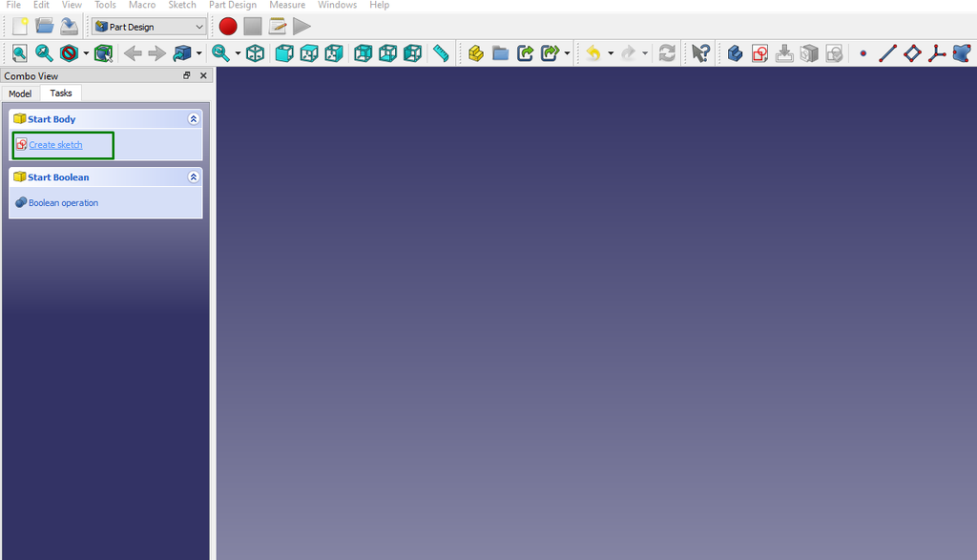The height and width of the screenshot is (560, 977).
Task: Select the line drawing icon on toolbar
Action: [x=886, y=52]
